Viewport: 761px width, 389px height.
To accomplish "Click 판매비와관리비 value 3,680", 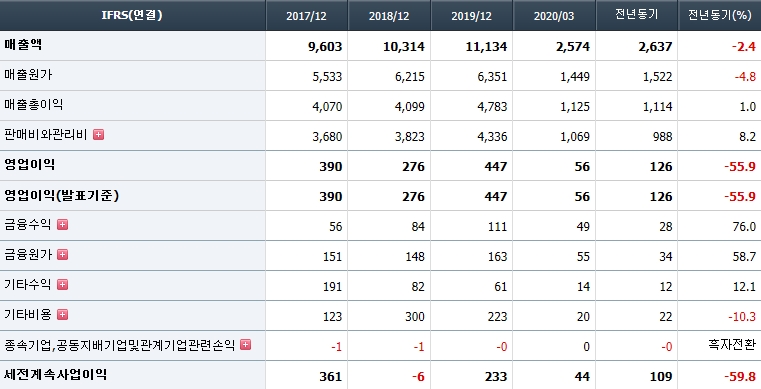I will [x=327, y=137].
